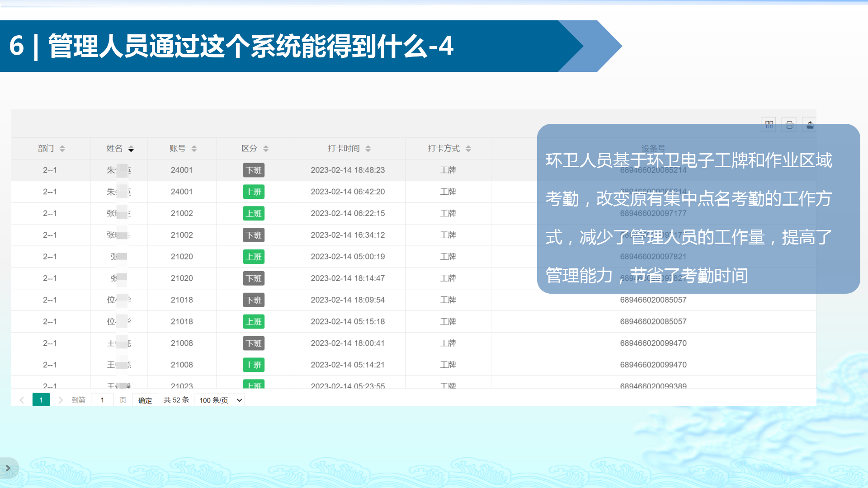This screenshot has height=488, width=868.
Task: Click the page number input field
Action: 102,400
